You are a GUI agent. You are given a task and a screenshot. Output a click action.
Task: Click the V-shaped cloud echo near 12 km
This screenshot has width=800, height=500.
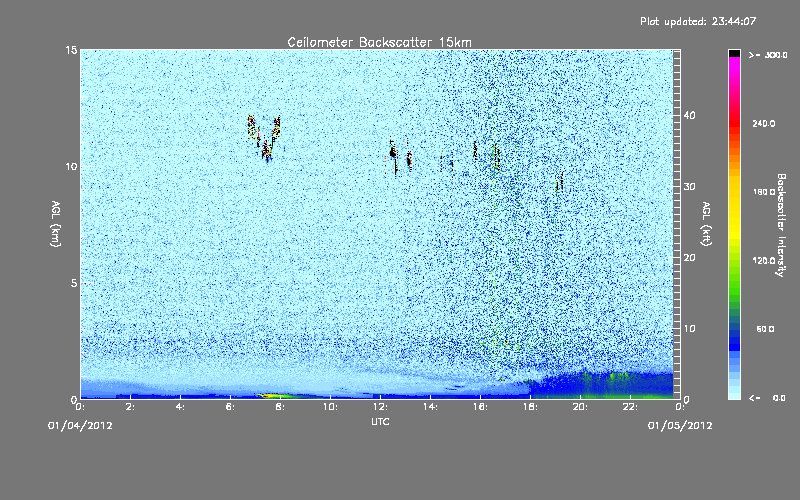[x=264, y=138]
